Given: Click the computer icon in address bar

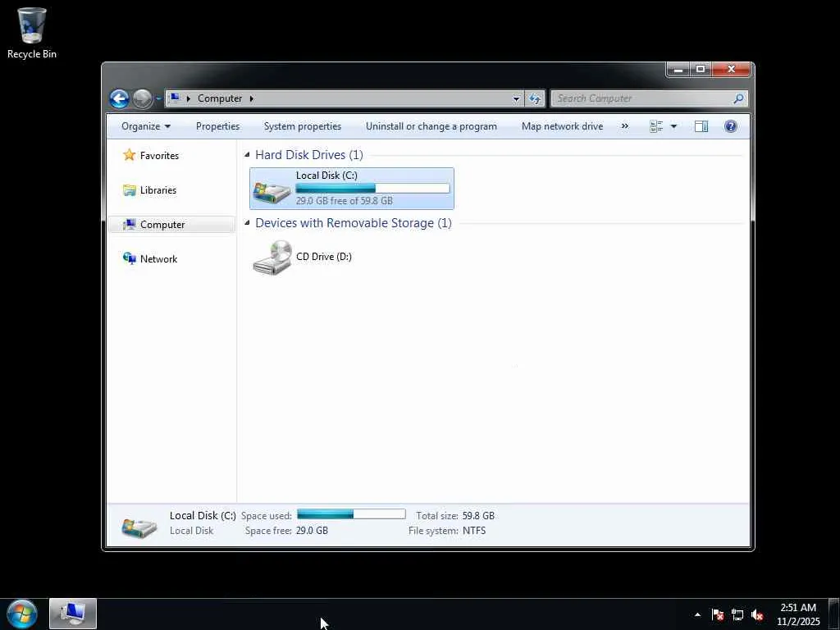Looking at the screenshot, I should [174, 98].
